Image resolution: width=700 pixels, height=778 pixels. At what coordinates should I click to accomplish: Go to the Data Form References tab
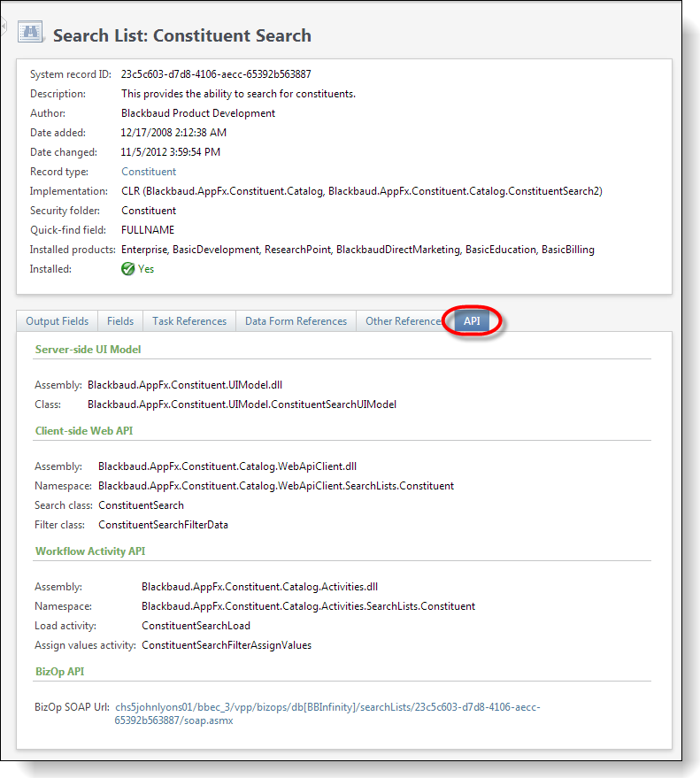point(296,321)
